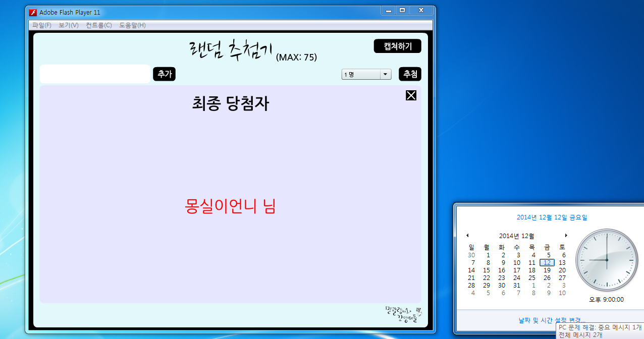Maximize the Flash Player window
644x339 pixels.
click(x=402, y=11)
